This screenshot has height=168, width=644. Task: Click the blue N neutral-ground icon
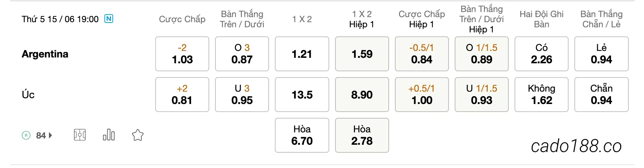tap(109, 19)
